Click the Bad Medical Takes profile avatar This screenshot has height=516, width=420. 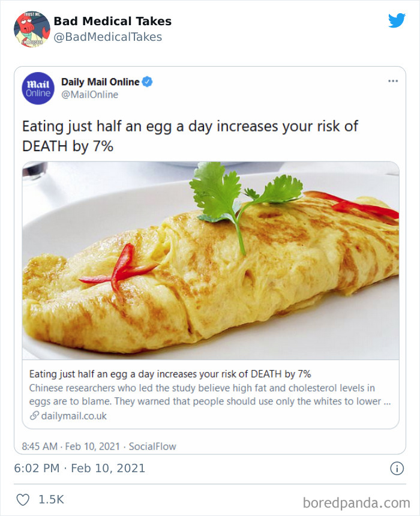pos(30,28)
